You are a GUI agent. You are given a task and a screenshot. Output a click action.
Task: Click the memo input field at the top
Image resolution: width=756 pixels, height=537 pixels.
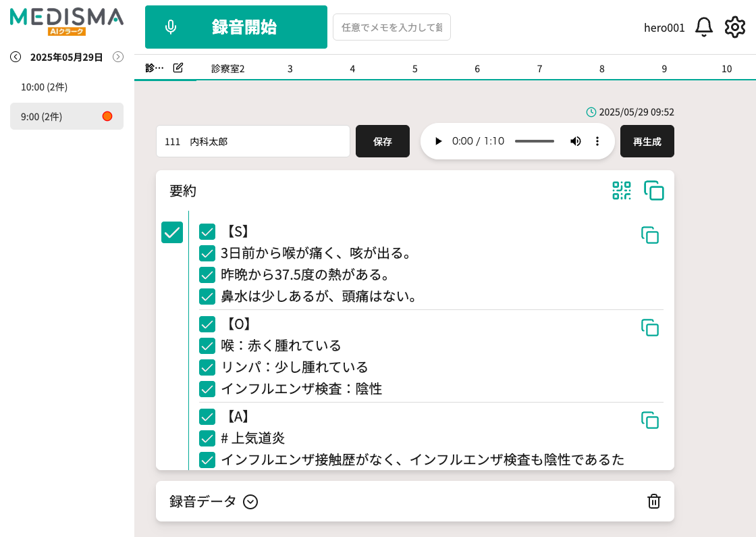[391, 27]
